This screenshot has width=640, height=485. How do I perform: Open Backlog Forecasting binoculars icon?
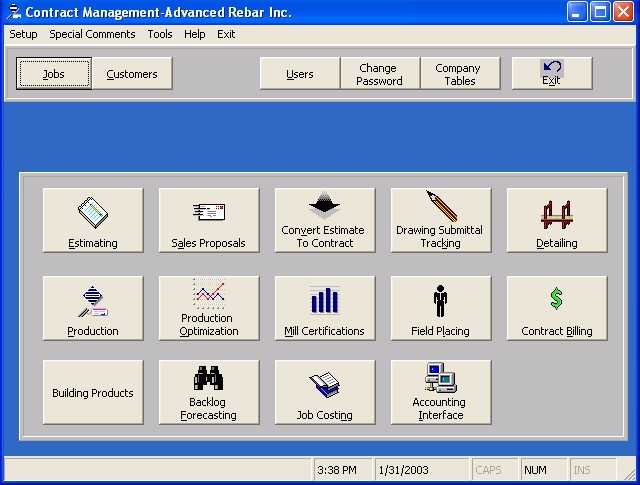[x=209, y=378]
